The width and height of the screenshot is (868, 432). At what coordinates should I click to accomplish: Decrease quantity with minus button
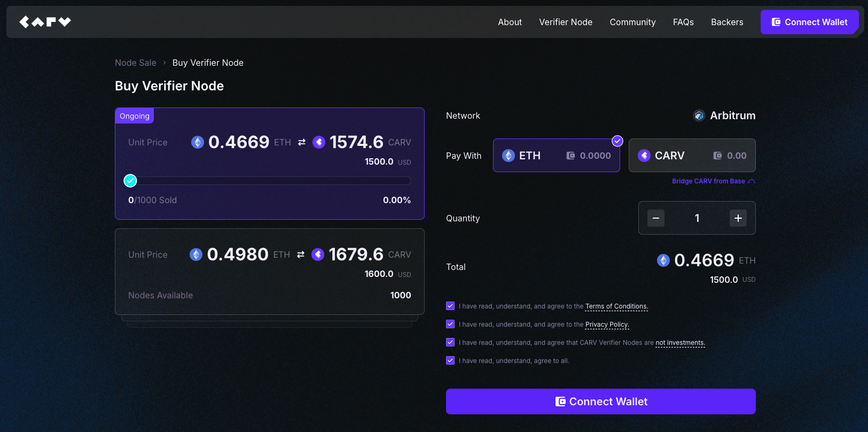click(x=656, y=218)
